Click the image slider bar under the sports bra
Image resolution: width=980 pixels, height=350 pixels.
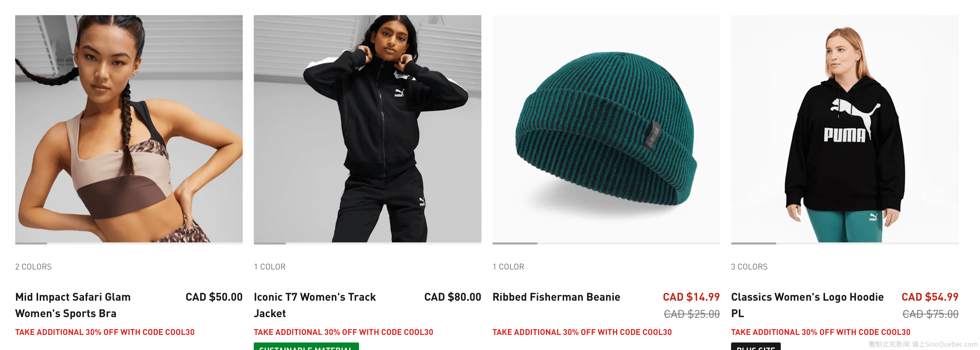coord(129,243)
